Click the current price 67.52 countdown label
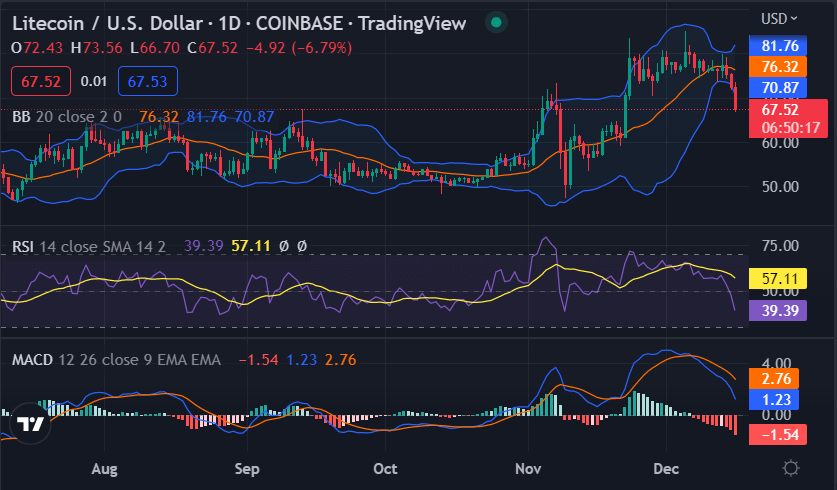This screenshot has width=837, height=490. [788, 118]
